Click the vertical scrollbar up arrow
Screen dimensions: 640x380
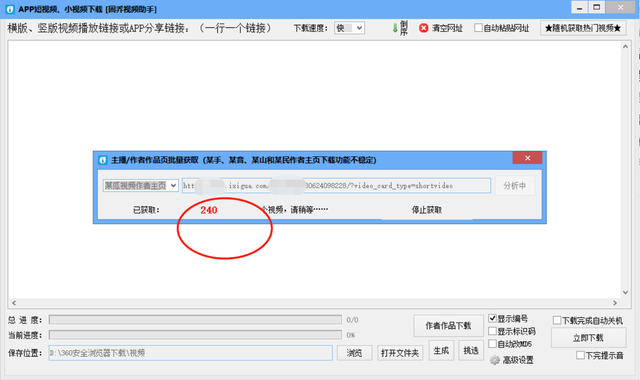[x=625, y=47]
